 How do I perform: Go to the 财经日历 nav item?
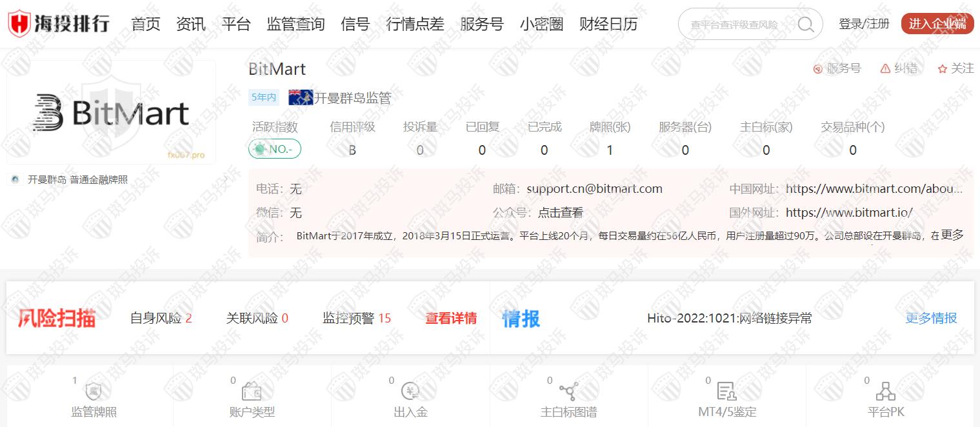(608, 25)
